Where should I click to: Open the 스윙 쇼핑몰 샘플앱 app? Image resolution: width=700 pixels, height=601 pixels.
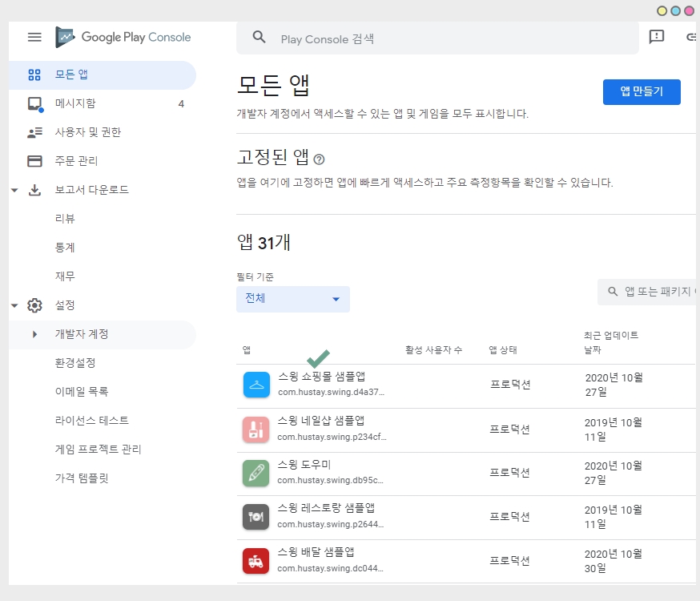[321, 377]
